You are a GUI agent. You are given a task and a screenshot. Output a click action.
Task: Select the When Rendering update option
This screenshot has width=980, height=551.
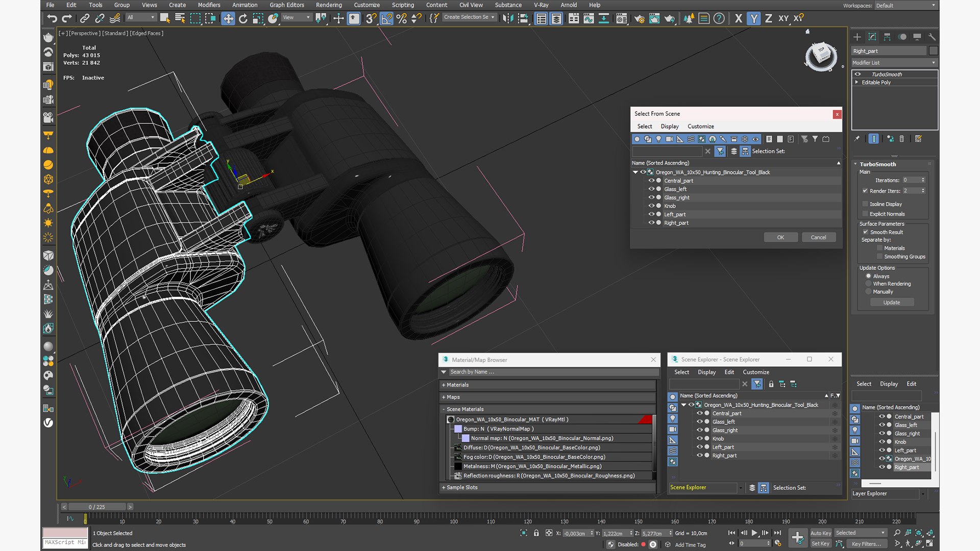point(868,284)
